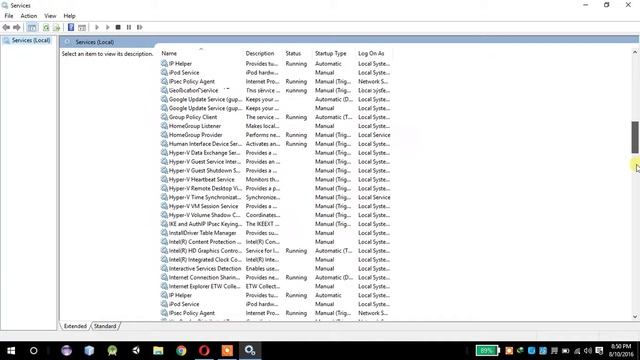Image resolution: width=640 pixels, height=360 pixels.
Task: Open the View menu
Action: (50, 16)
